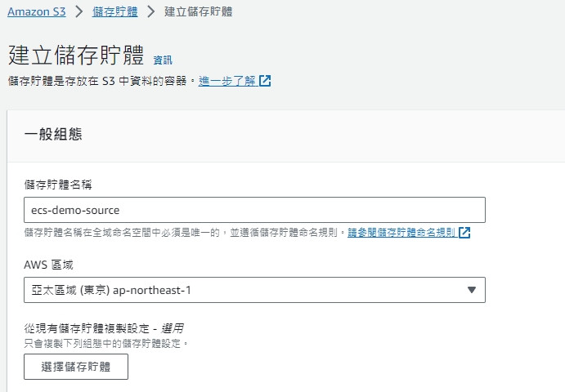565x392 pixels.
Task: Open the Amazon S3 breadcrumb link
Action: (x=37, y=11)
